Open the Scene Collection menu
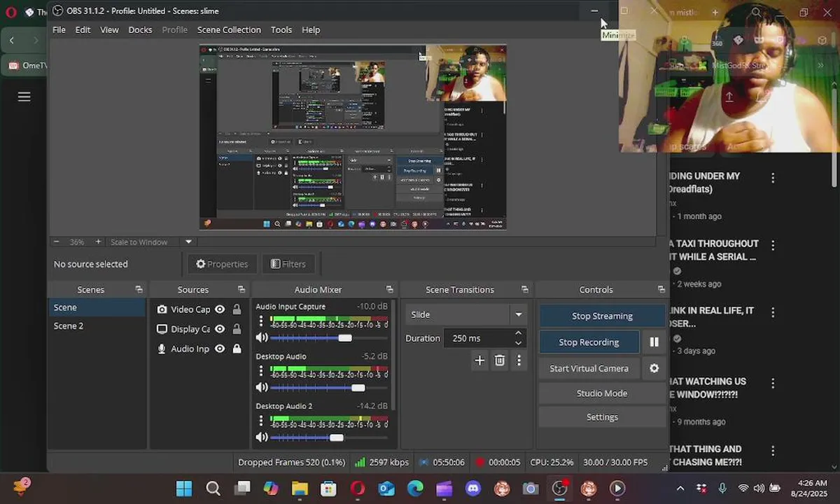 [x=229, y=29]
